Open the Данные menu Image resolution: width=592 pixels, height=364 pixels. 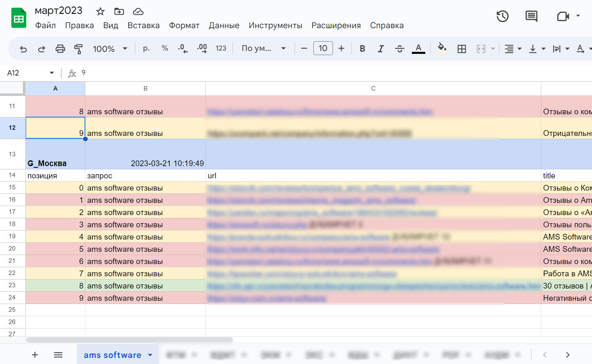point(224,25)
